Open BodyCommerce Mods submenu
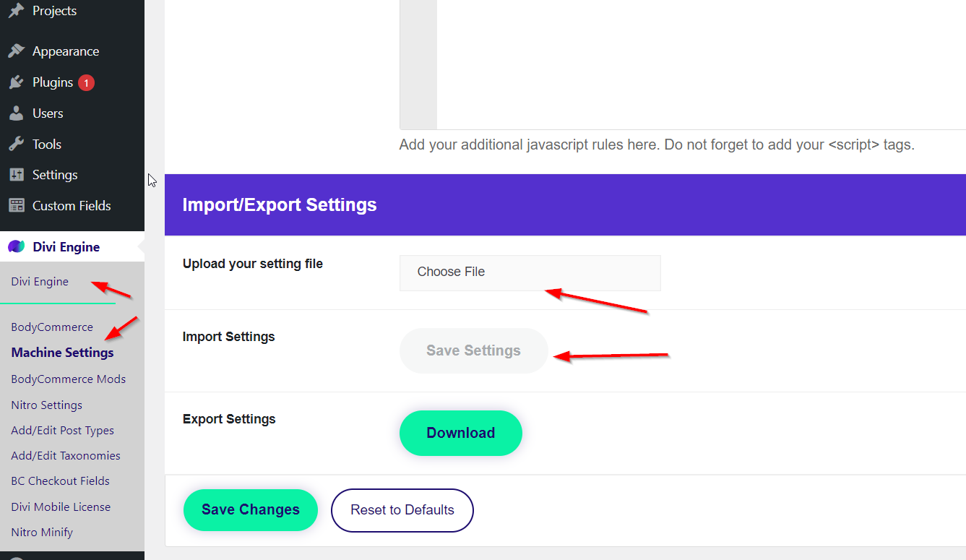 coord(69,379)
